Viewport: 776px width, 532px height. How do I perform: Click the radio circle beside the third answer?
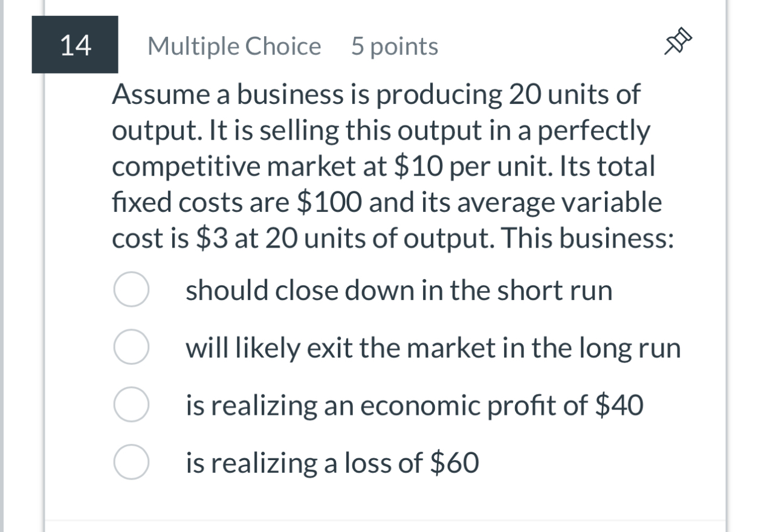point(131,405)
